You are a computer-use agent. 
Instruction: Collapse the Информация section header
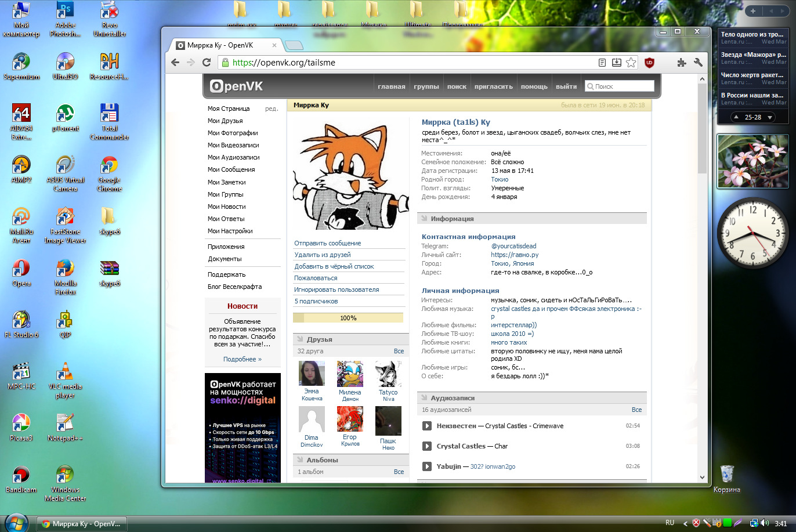(x=531, y=219)
